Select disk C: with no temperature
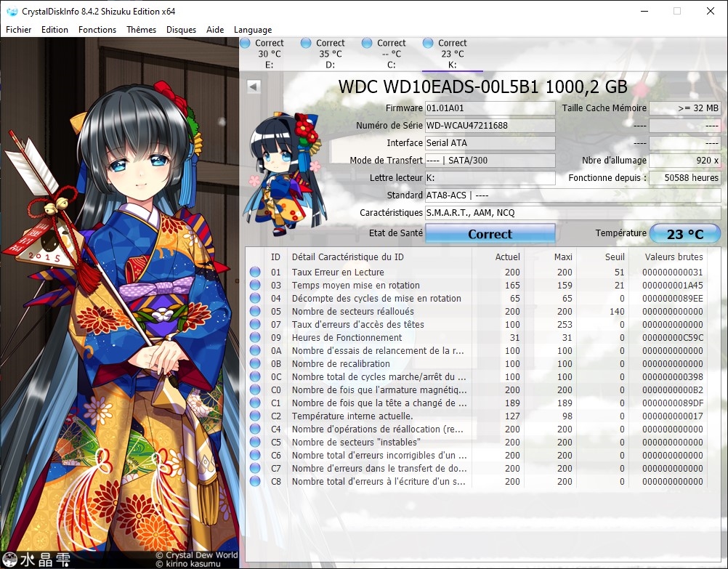Viewport: 728px width, 569px height. pyautogui.click(x=391, y=54)
